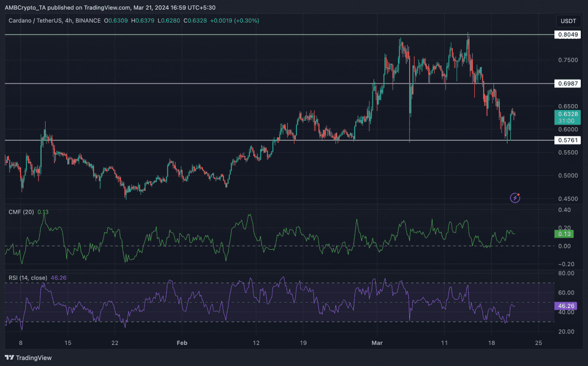The height and width of the screenshot is (366, 588).
Task: Click the TradingView logo at bottom left
Action: click(28, 358)
